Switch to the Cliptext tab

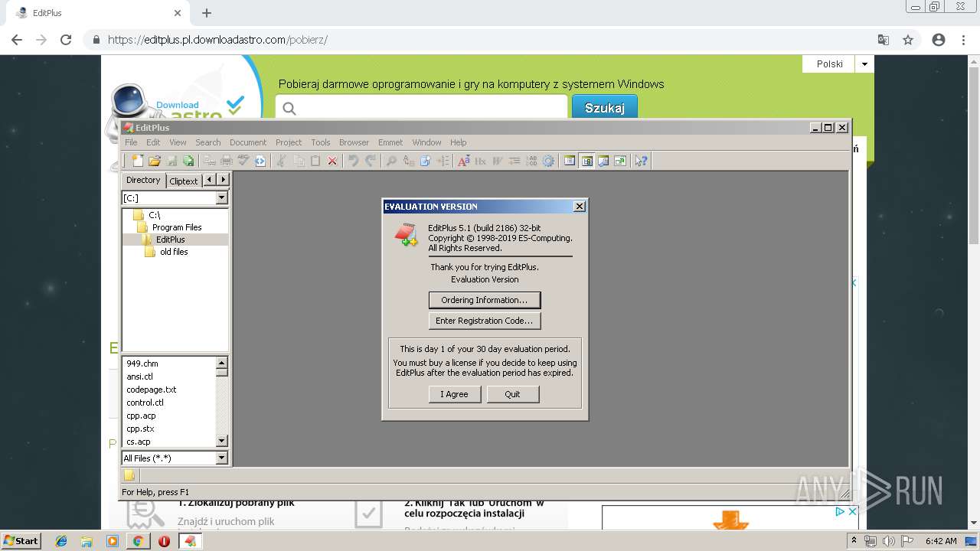click(x=184, y=181)
